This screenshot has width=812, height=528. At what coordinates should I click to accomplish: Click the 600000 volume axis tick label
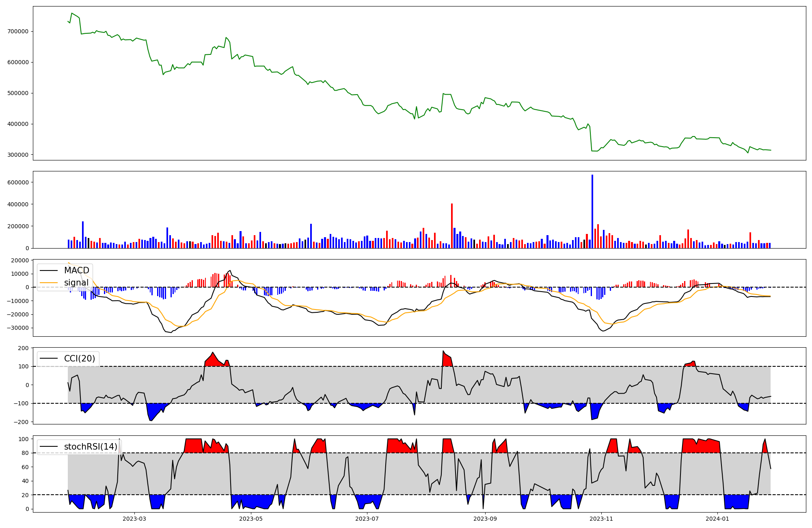pyautogui.click(x=18, y=182)
